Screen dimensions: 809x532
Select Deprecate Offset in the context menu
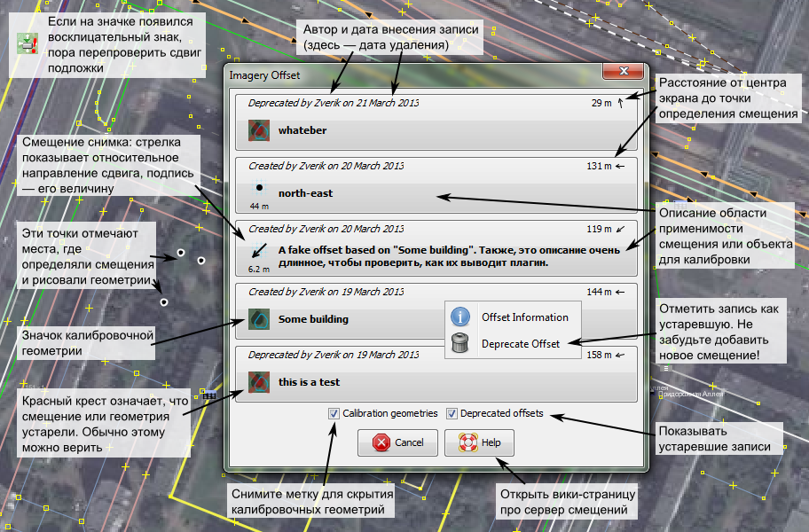click(520, 344)
